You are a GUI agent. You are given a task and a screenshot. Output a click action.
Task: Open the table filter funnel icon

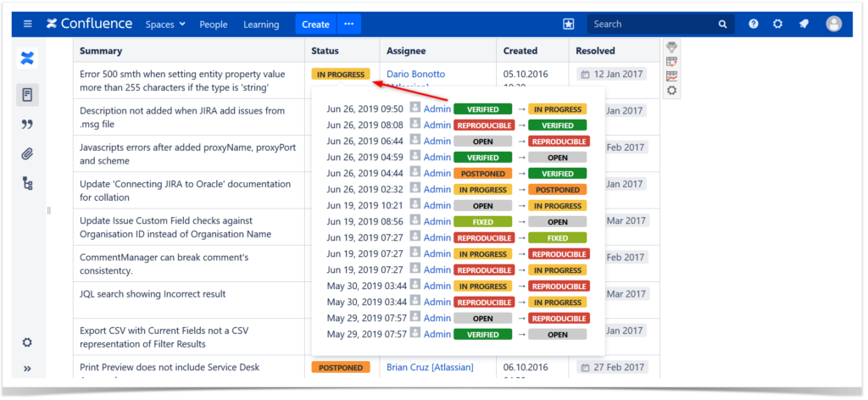[671, 47]
